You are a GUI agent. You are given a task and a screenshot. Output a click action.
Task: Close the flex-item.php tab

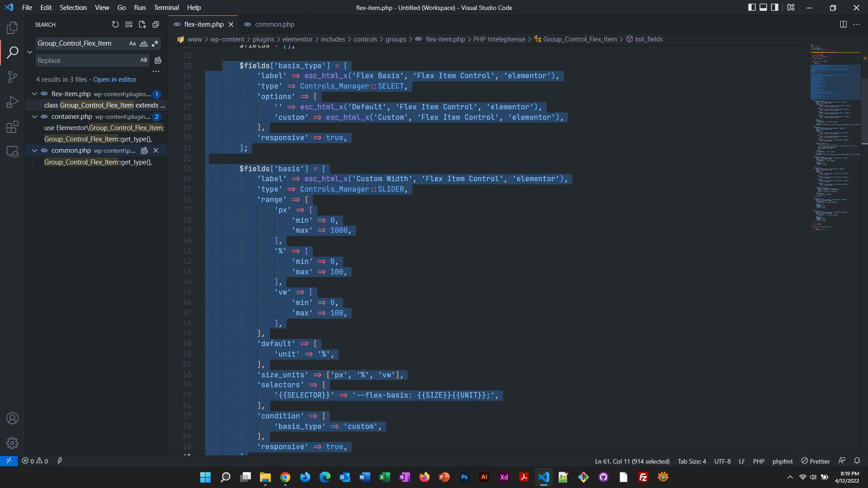pyautogui.click(x=231, y=24)
